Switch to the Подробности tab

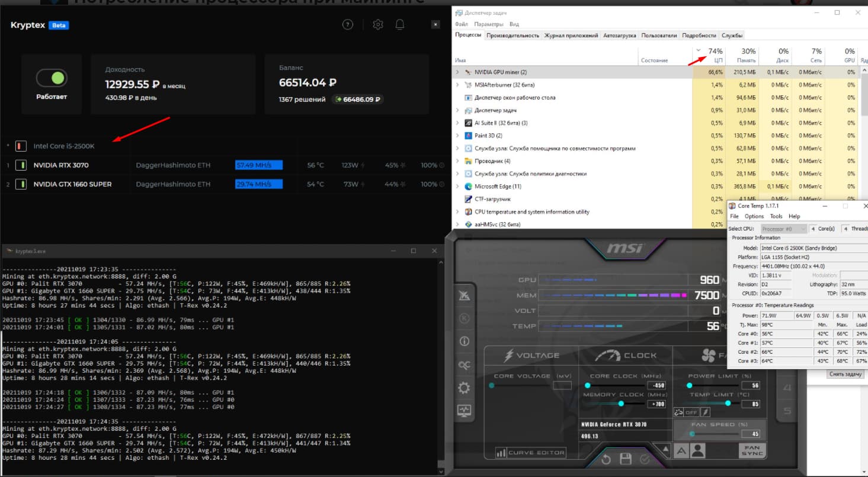coord(699,36)
